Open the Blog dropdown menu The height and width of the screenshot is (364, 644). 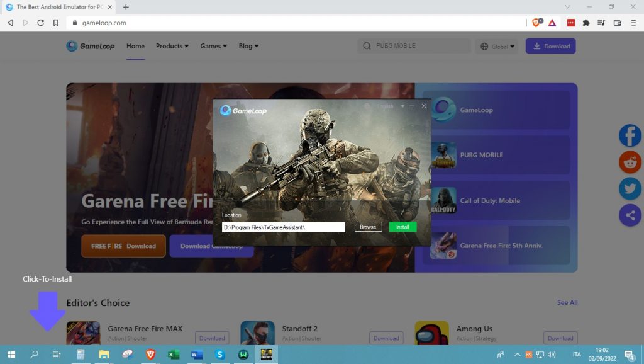tap(248, 46)
